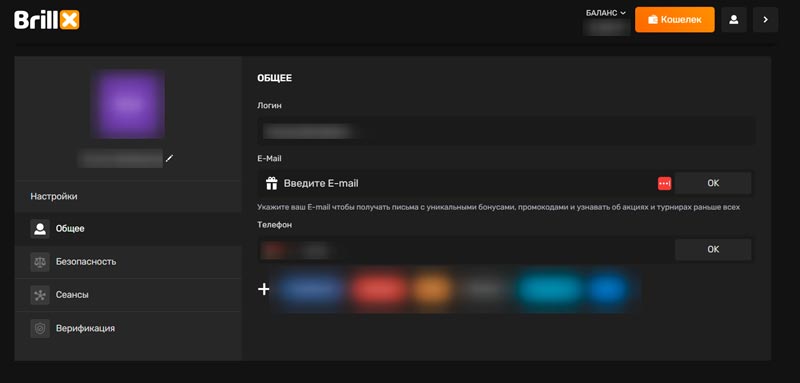
Task: Click the Верификация shield icon
Action: coord(40,328)
